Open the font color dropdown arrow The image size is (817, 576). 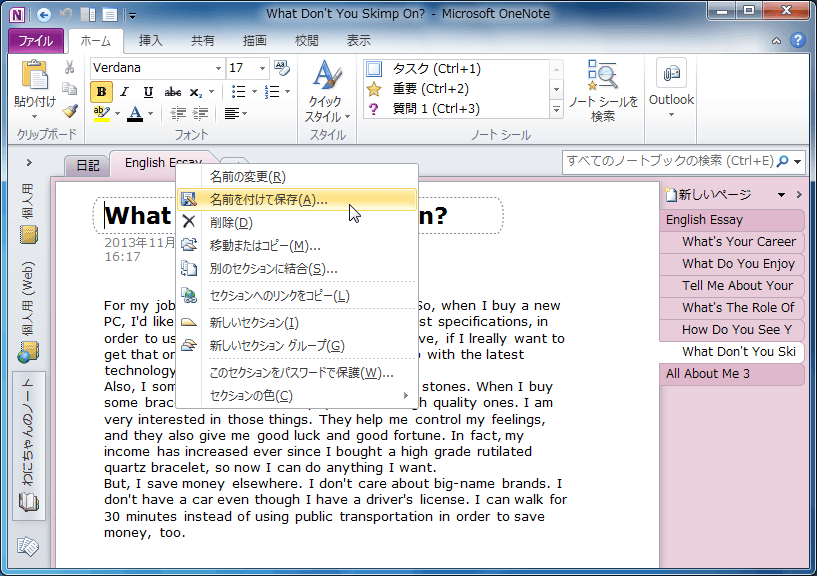pyautogui.click(x=151, y=113)
